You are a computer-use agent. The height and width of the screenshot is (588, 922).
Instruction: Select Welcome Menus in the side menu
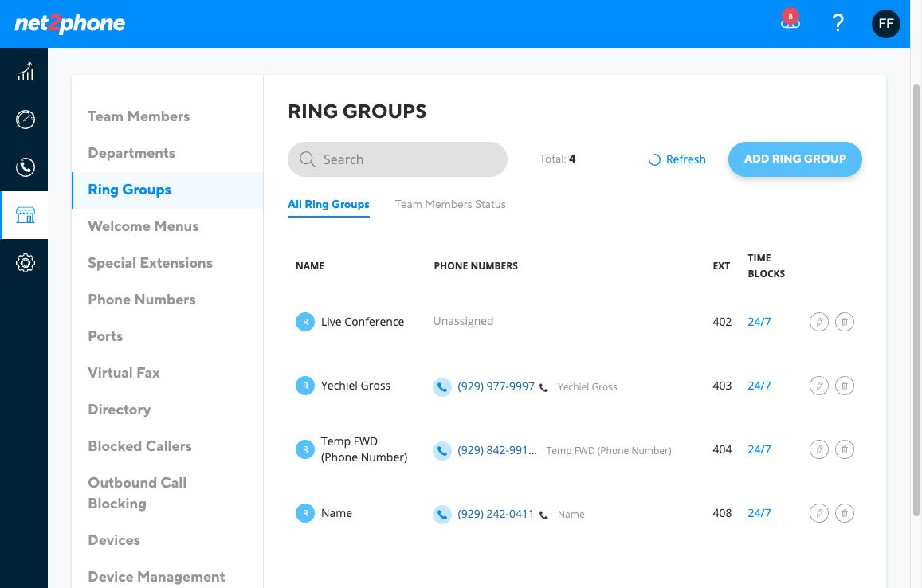143,226
